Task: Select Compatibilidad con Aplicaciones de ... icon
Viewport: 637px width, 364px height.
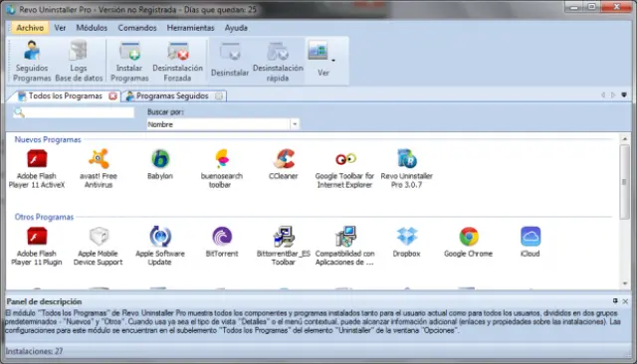Action: coord(345,247)
